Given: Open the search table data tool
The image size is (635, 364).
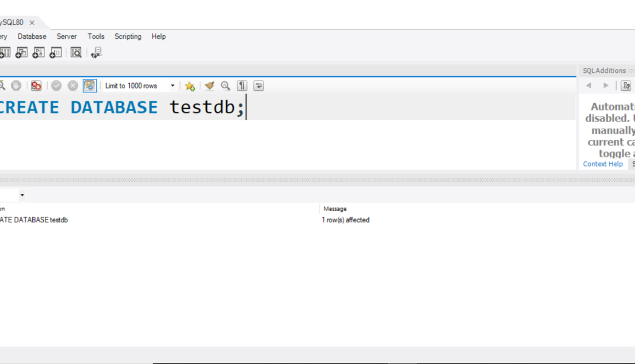Looking at the screenshot, I should tap(76, 53).
